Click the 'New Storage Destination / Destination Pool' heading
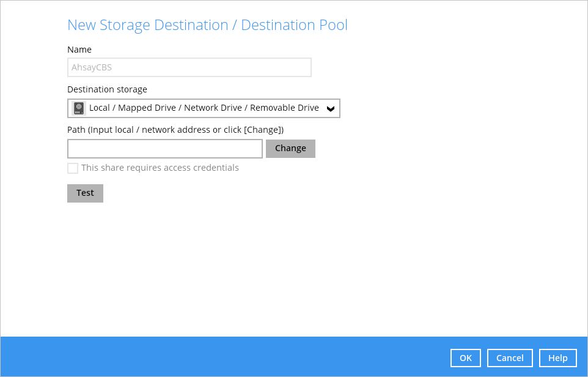 [207, 25]
